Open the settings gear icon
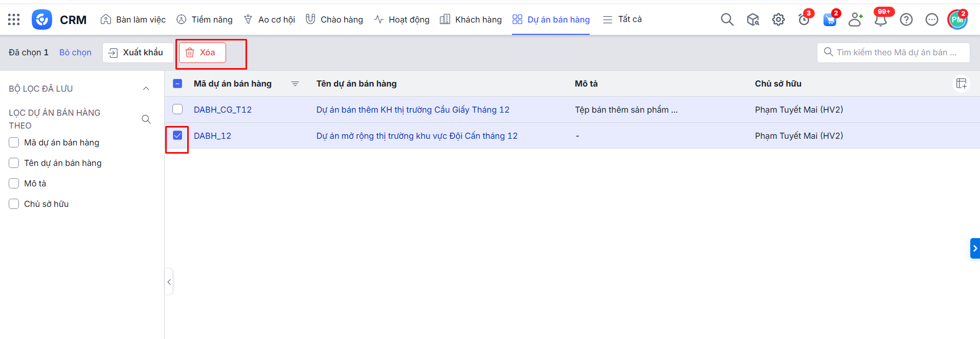The height and width of the screenshot is (339, 980). click(x=778, y=19)
